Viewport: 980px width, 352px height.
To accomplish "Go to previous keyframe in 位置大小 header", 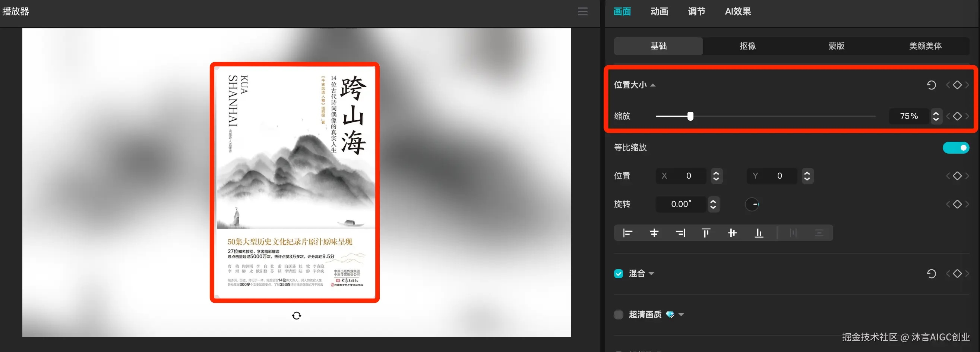I will [948, 85].
